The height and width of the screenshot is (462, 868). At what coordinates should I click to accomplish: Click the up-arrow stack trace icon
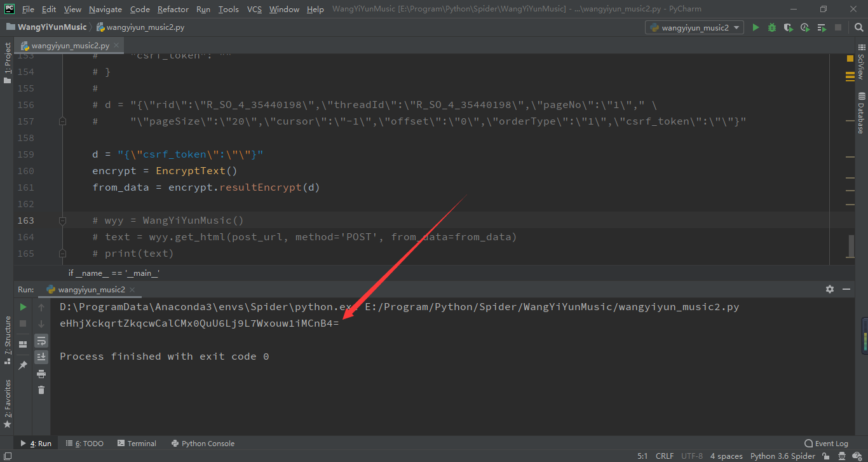(41, 307)
